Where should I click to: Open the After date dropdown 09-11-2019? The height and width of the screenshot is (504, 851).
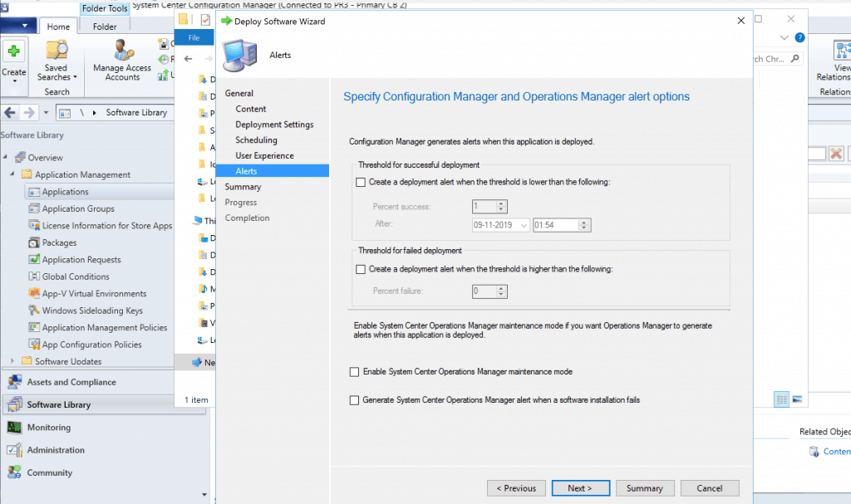coord(524,225)
